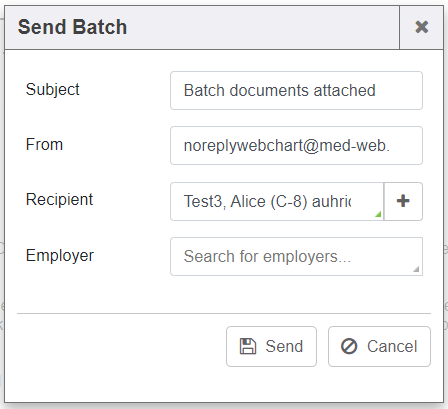Screen dimensions: 448x409
Task: Click the green corner triangle in Recipient field
Action: (x=378, y=214)
